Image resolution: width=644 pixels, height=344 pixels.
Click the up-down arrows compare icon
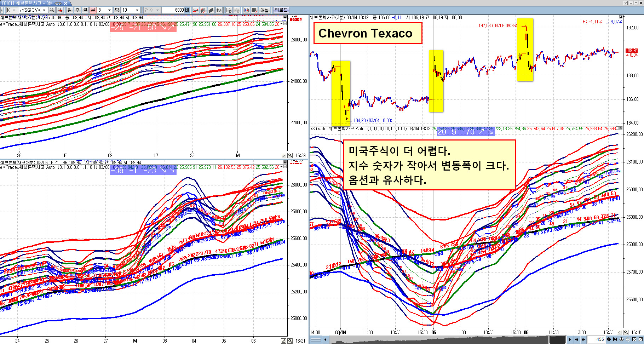click(219, 10)
